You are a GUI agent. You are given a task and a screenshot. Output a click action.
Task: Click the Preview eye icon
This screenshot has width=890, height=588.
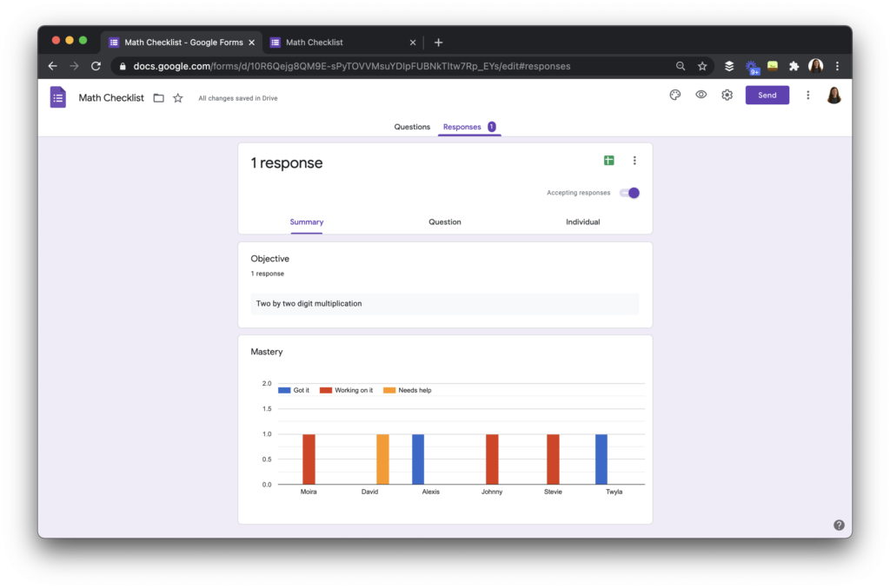click(x=701, y=95)
